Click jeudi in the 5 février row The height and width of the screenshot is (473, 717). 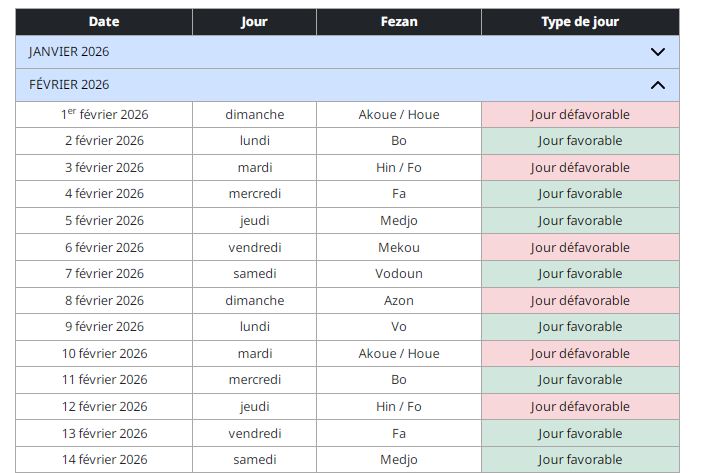point(255,221)
